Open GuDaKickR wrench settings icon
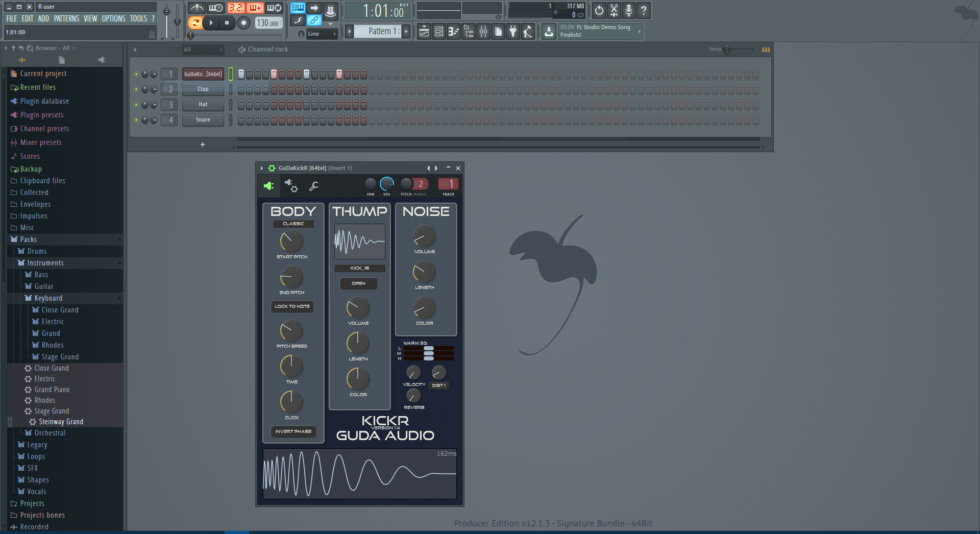Image resolution: width=980 pixels, height=534 pixels. coord(314,186)
